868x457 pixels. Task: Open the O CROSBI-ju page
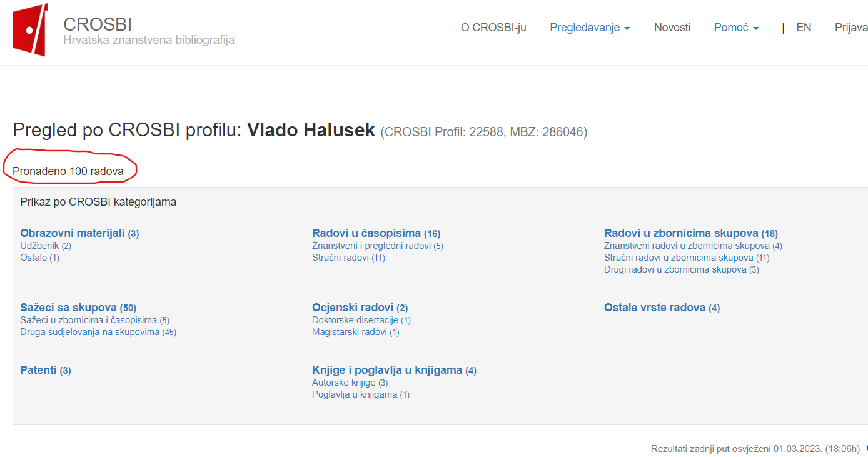coord(493,28)
